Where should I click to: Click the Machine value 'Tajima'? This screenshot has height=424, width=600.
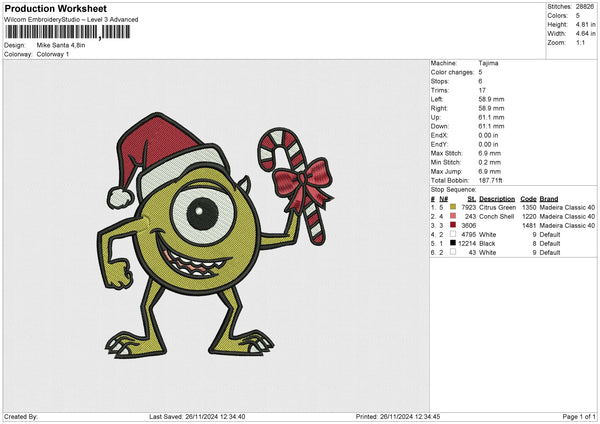[488, 63]
